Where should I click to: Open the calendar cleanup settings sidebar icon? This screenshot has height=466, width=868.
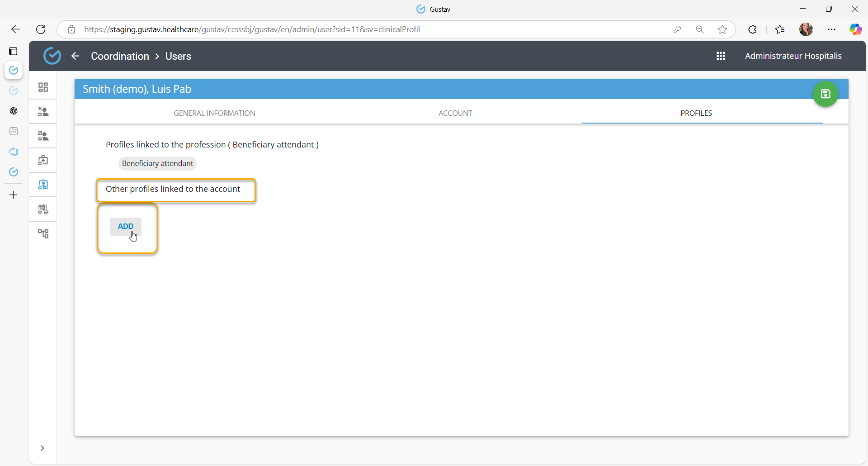point(43,209)
